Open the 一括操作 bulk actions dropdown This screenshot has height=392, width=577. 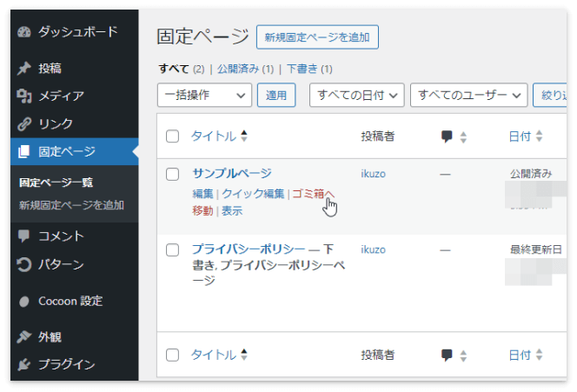coord(204,96)
